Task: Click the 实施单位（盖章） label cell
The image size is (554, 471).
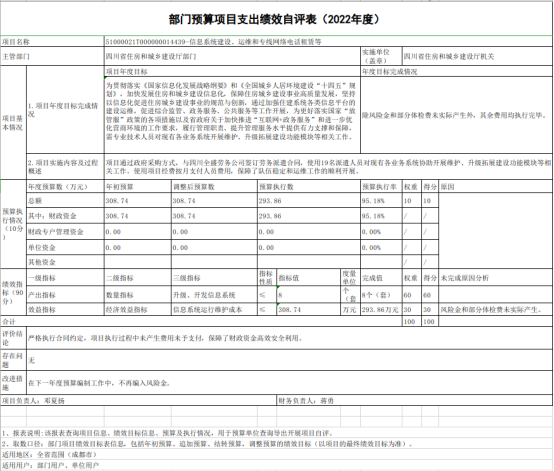Action: tap(381, 56)
